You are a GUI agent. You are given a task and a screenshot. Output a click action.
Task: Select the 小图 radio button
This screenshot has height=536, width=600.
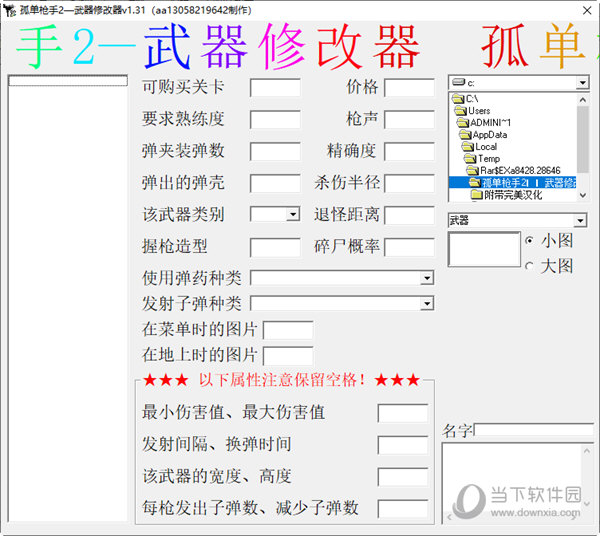(x=530, y=241)
